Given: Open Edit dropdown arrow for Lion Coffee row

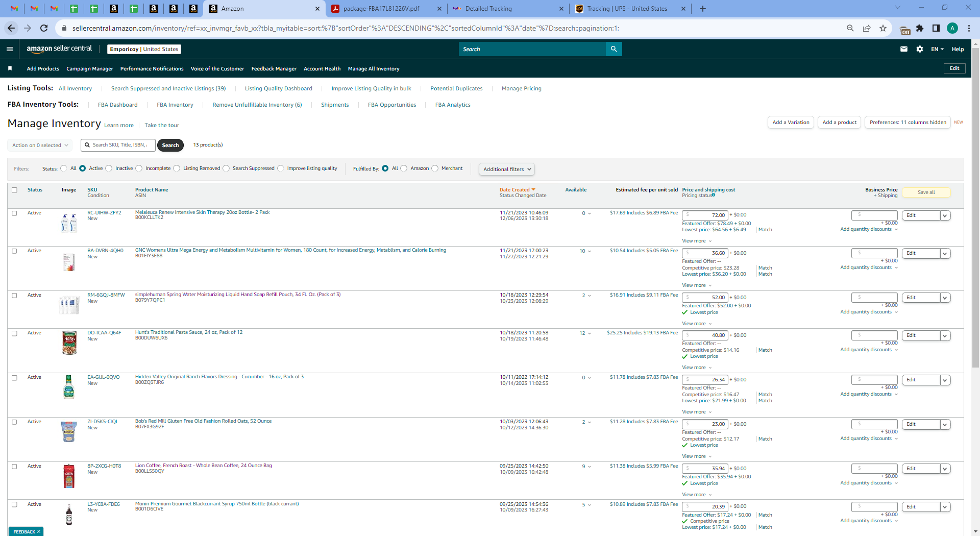Looking at the screenshot, I should (x=945, y=469).
